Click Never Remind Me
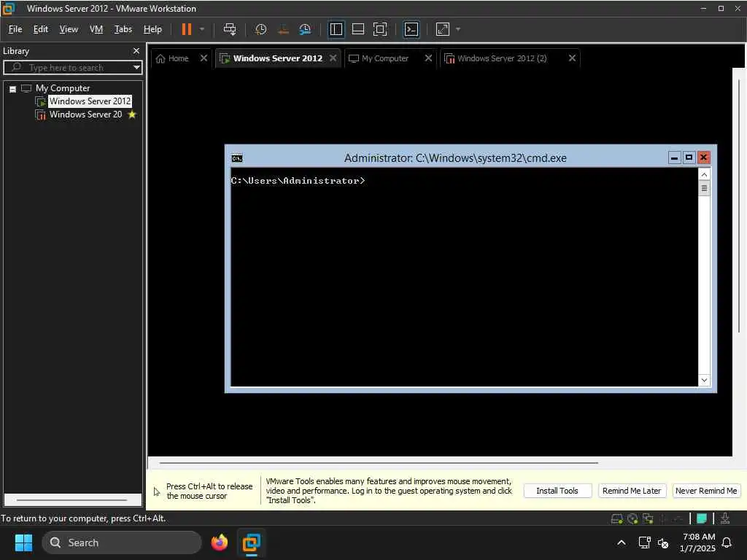This screenshot has width=747, height=560. tap(705, 491)
